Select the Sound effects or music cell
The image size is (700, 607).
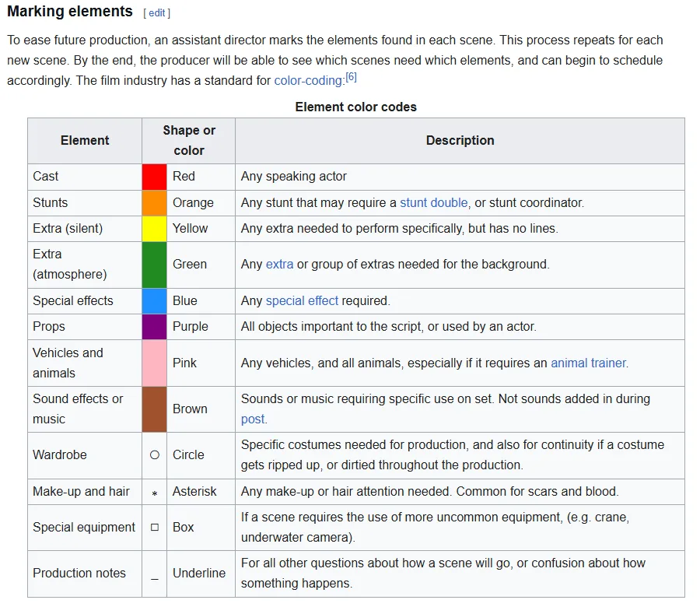coord(85,409)
